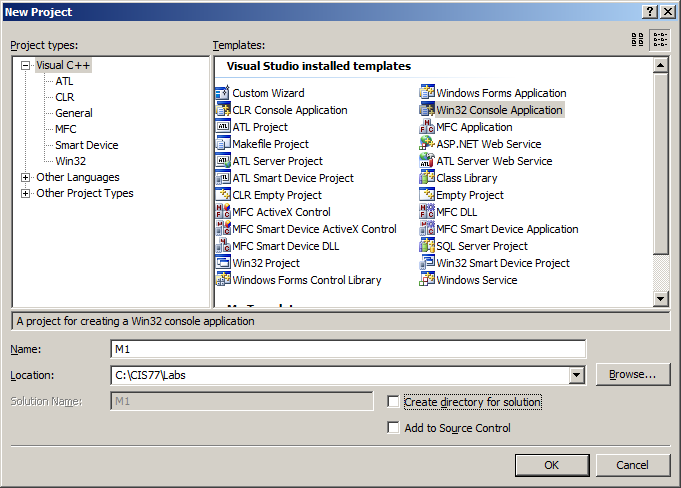Image resolution: width=681 pixels, height=488 pixels.
Task: Click the Other Languages label
Action: pos(78,177)
